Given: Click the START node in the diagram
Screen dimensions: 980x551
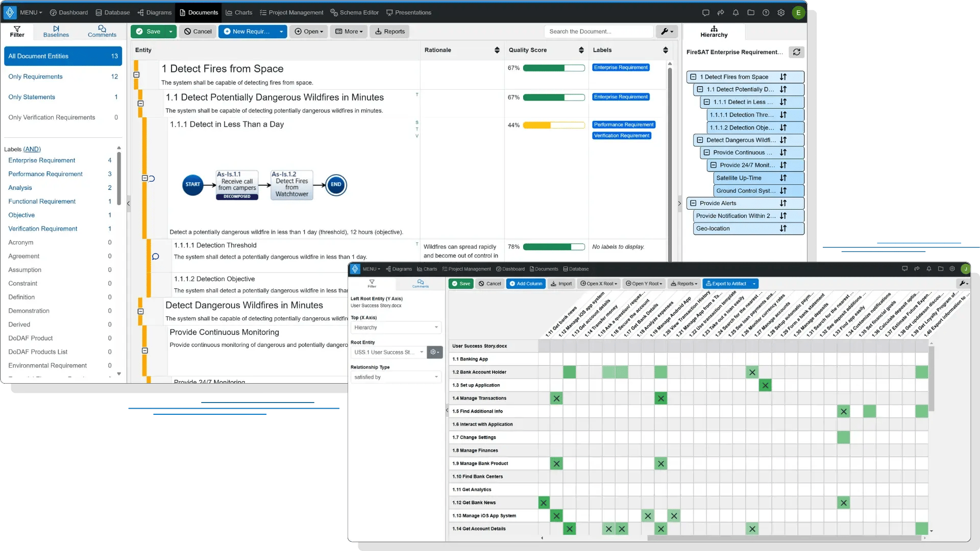Looking at the screenshot, I should pos(192,185).
